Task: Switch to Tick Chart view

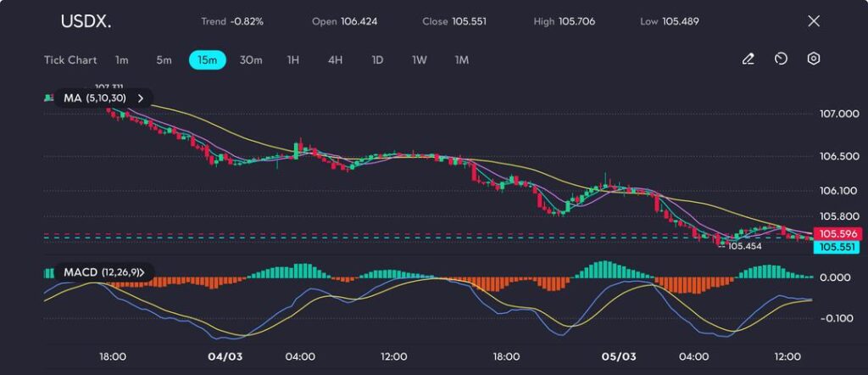Action: pyautogui.click(x=70, y=60)
